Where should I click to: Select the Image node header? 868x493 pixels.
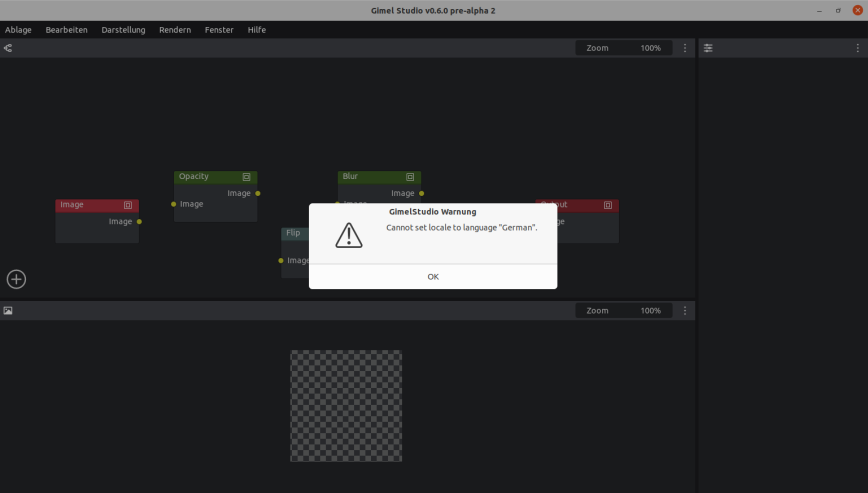tap(97, 205)
